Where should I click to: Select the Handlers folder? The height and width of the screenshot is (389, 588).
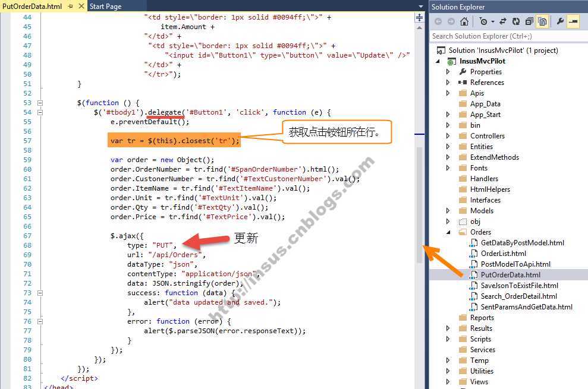[x=484, y=179]
